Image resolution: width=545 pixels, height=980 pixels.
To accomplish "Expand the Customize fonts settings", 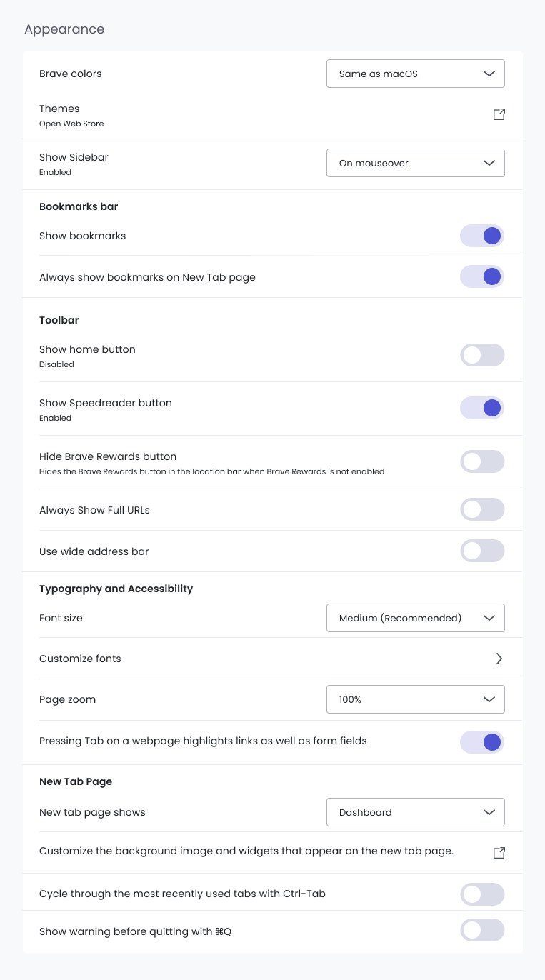I will coord(499,659).
